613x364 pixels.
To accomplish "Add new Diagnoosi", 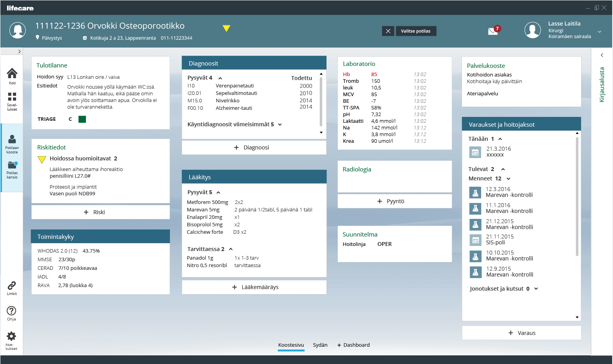I will click(x=254, y=147).
